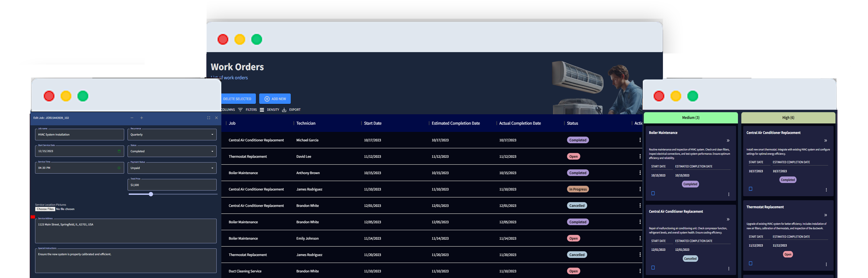Click the Medium (3) column header

[690, 118]
